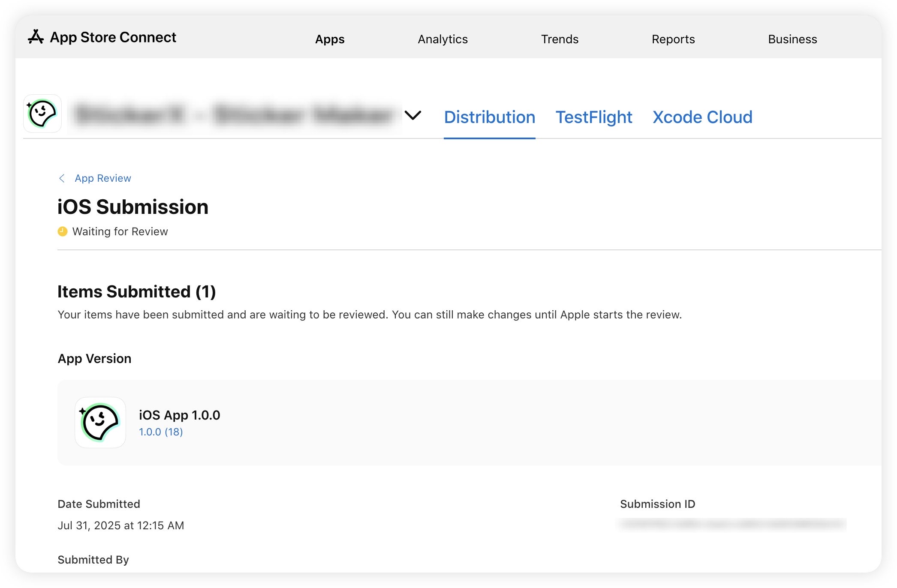Open Reports in the top navigation
The width and height of the screenshot is (897, 588).
tap(673, 39)
